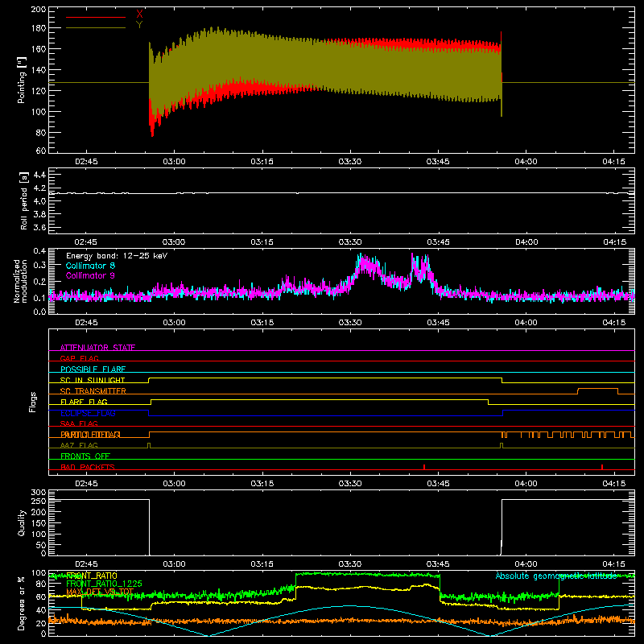This screenshot has height=644, width=644.
Task: Click the GAP_FLAG label
Action: pos(79,358)
